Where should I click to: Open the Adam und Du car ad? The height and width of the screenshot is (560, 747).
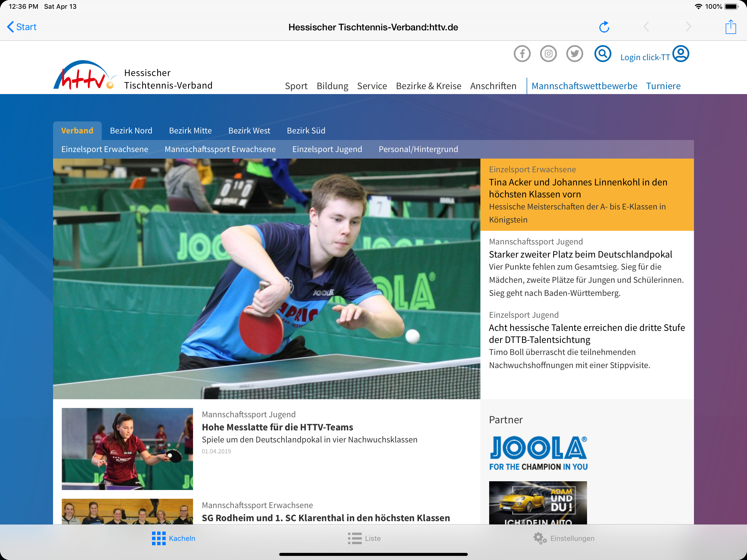[538, 503]
